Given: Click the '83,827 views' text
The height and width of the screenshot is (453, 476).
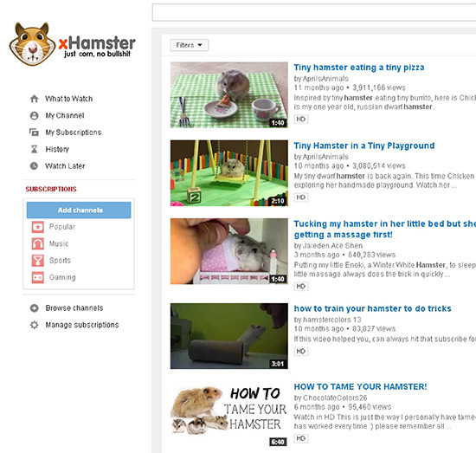Looking at the screenshot, I should pyautogui.click(x=374, y=329).
